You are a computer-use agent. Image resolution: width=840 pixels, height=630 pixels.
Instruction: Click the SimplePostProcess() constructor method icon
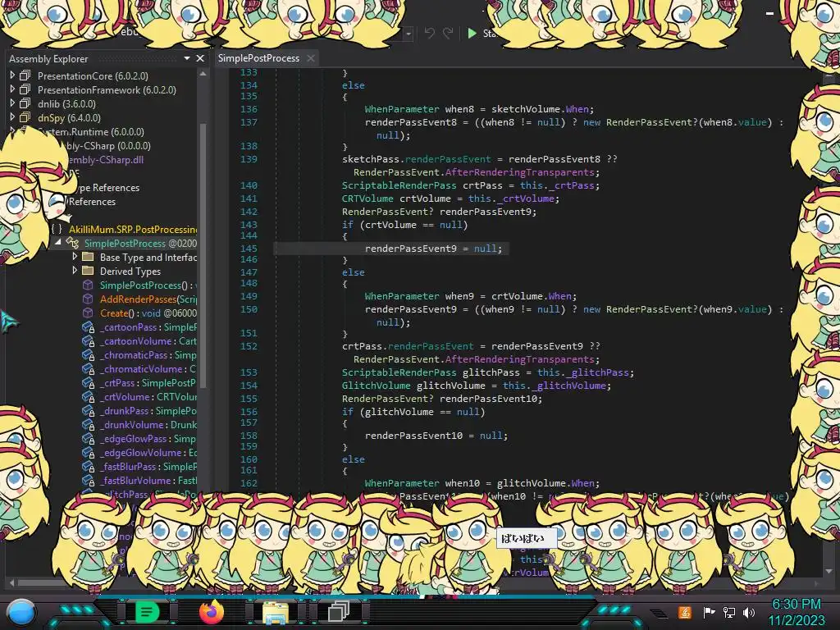point(88,285)
